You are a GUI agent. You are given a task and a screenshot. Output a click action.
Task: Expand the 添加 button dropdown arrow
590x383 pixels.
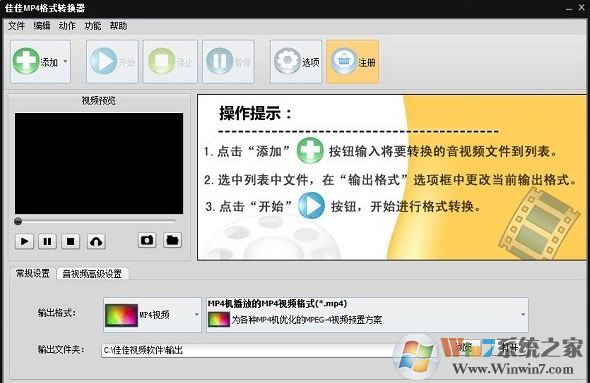[x=65, y=61]
